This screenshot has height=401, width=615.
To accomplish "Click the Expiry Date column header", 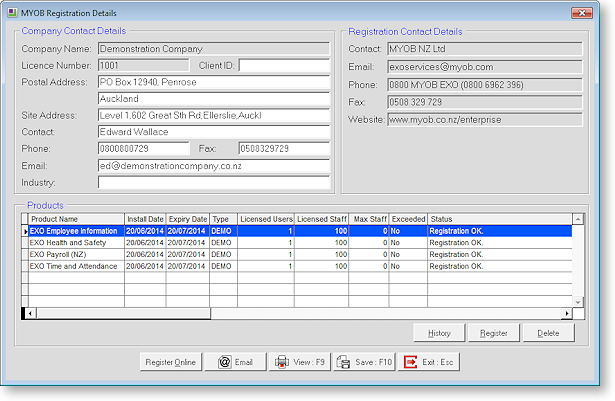I will [x=187, y=219].
